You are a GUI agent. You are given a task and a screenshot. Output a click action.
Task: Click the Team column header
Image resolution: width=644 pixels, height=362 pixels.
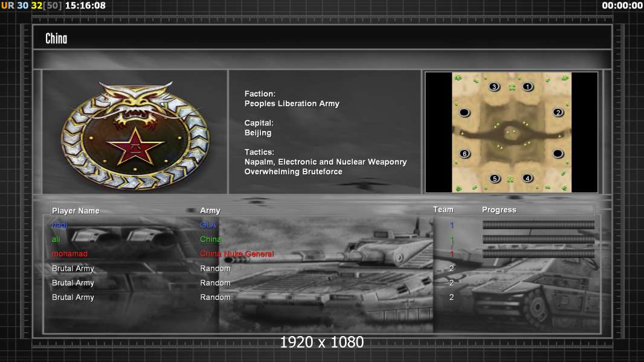coord(443,209)
